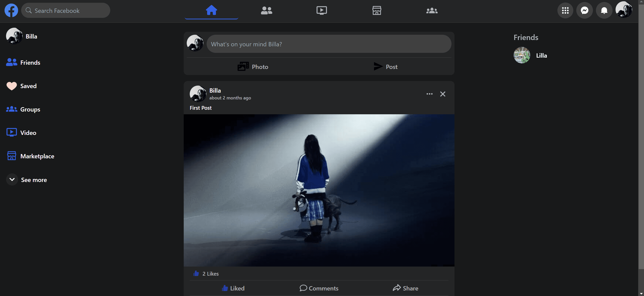Select the Home tab

[211, 10]
